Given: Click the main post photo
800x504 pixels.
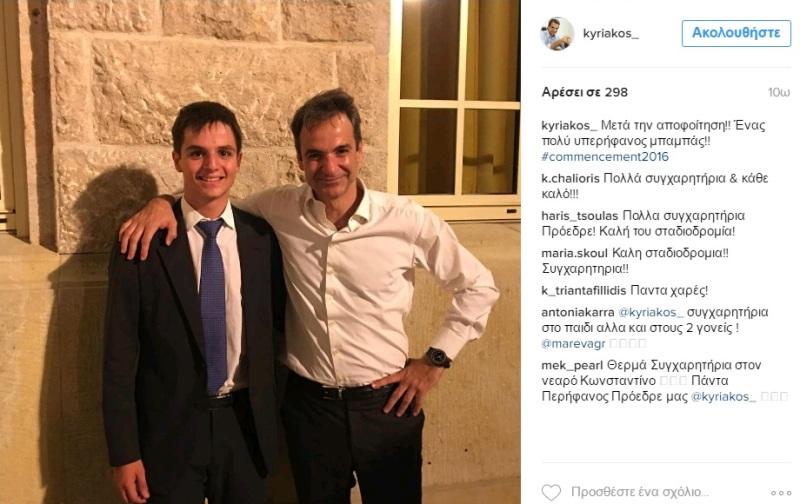Looking at the screenshot, I should click(x=260, y=252).
